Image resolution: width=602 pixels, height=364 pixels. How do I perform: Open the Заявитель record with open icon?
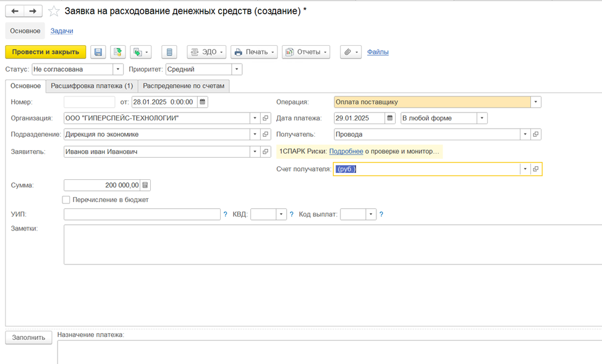click(x=265, y=151)
